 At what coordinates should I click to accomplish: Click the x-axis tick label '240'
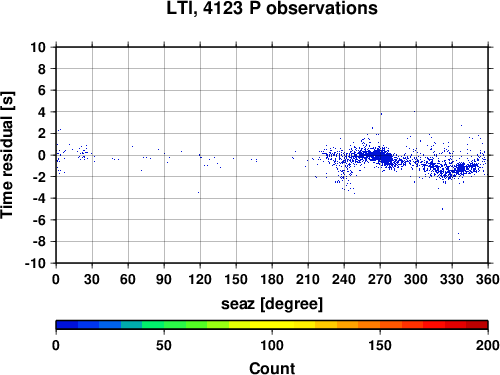pos(344,279)
